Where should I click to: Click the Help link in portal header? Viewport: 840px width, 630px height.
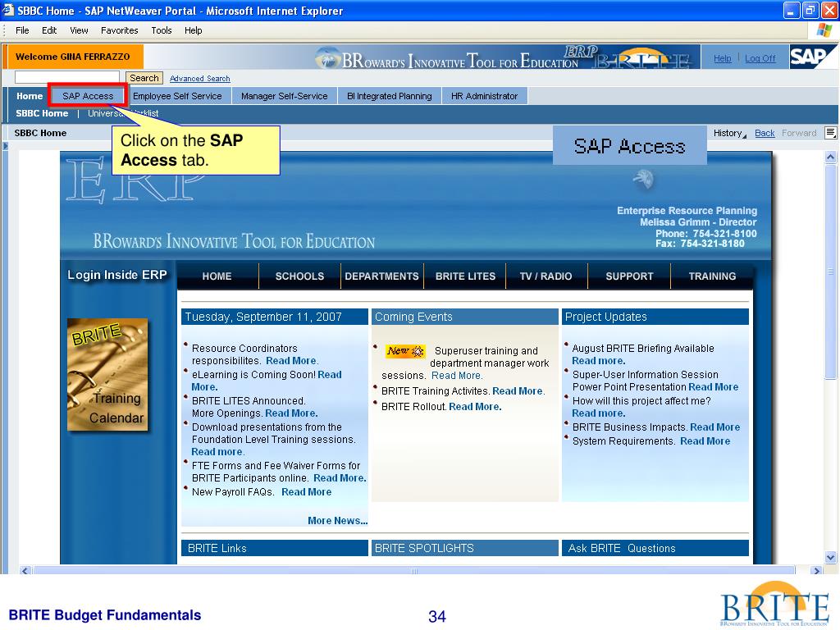click(722, 58)
